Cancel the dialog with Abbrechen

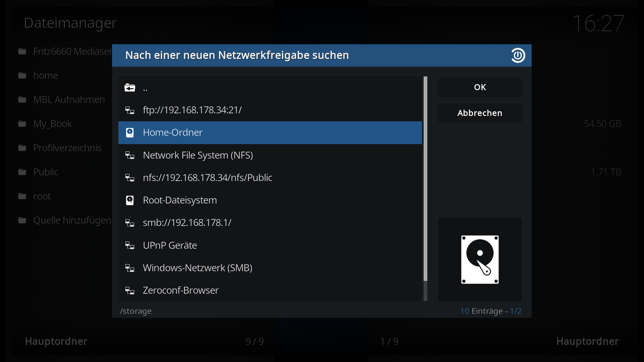click(480, 113)
